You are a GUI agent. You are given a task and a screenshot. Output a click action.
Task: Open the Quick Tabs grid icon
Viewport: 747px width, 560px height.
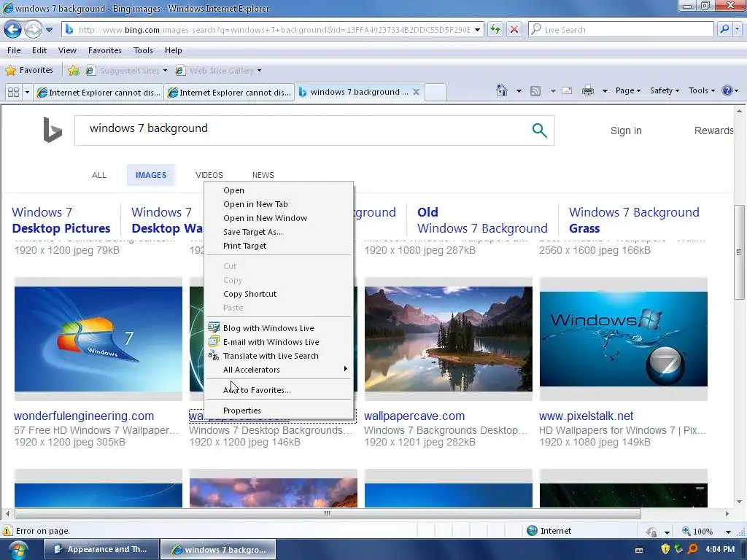point(13,92)
